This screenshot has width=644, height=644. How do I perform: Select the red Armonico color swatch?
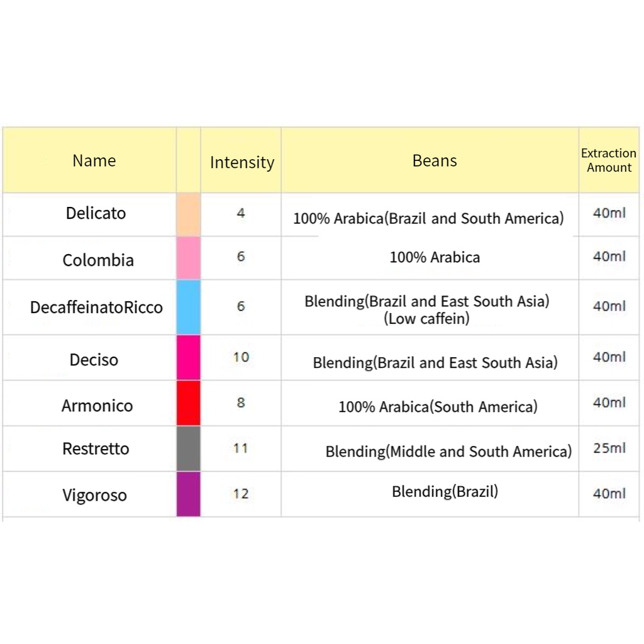(189, 403)
